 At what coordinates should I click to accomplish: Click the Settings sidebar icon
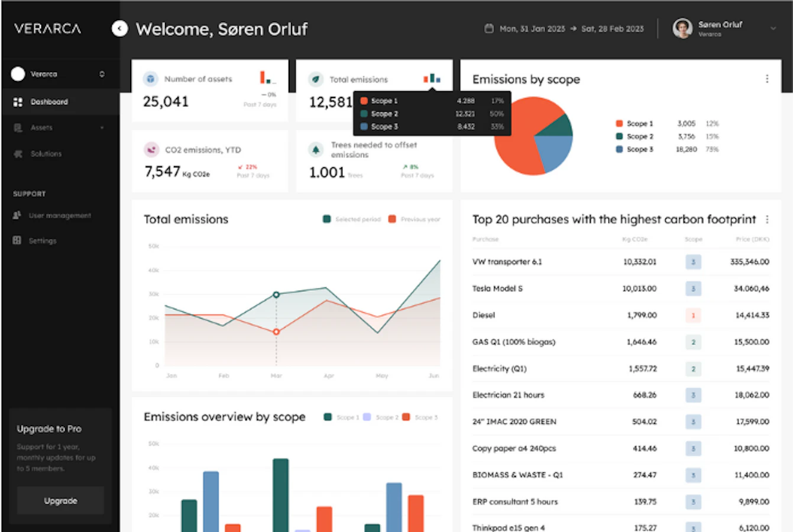click(17, 241)
